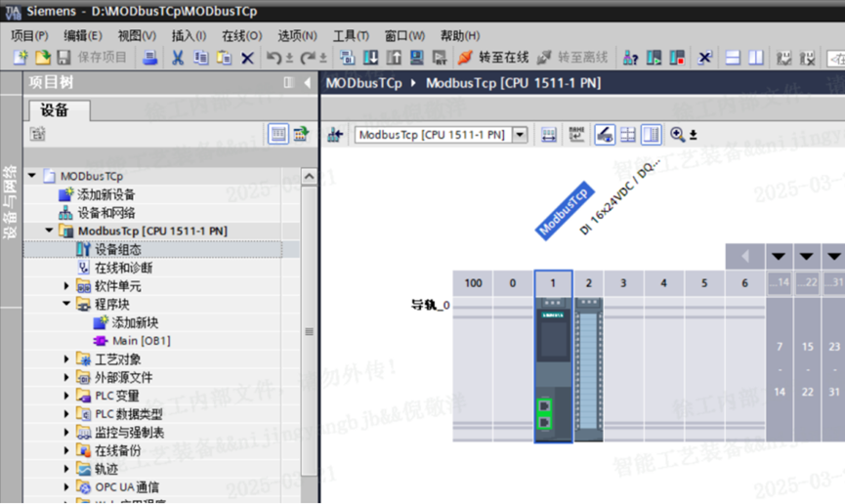Click the Redo arrow icon
The image size is (845, 504).
(307, 57)
